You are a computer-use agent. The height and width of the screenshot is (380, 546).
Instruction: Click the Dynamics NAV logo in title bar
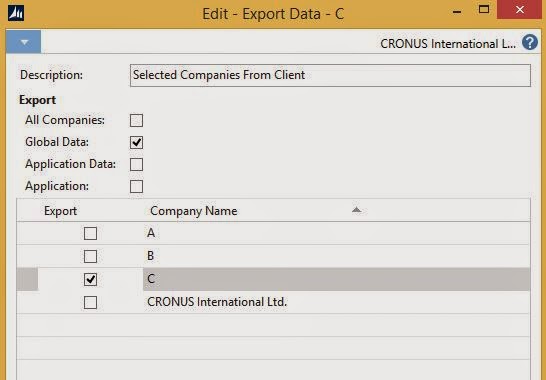click(x=16, y=14)
